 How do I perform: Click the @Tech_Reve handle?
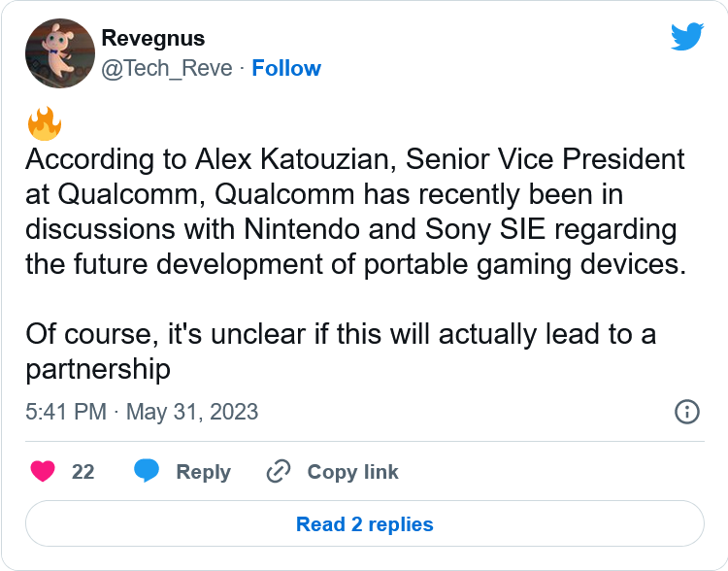pos(167,68)
